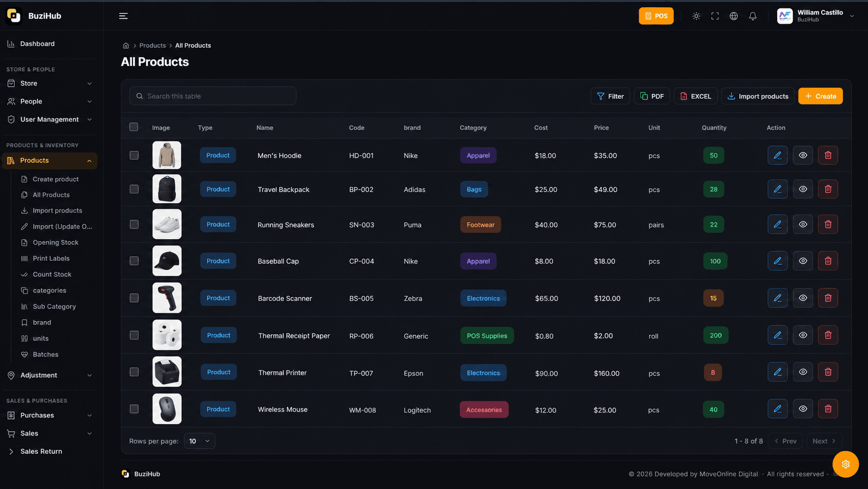Export table to EXCEL
The image size is (868, 489).
[x=696, y=96]
